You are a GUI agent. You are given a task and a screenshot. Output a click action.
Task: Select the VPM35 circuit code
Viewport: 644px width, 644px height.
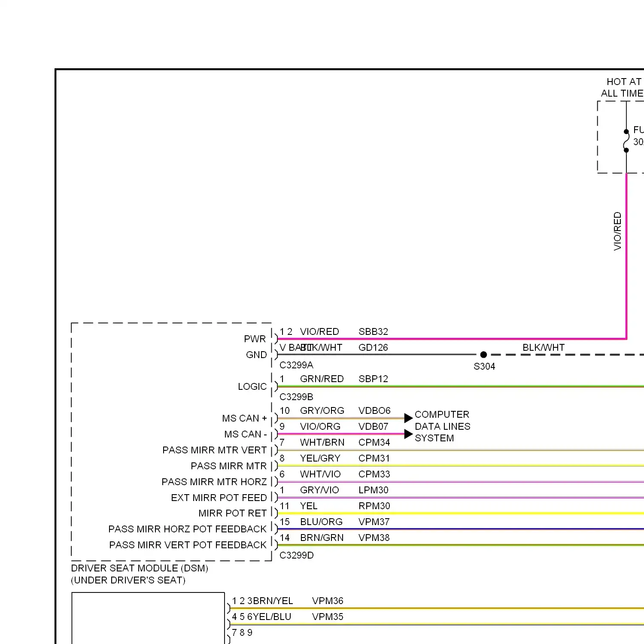coord(328,617)
